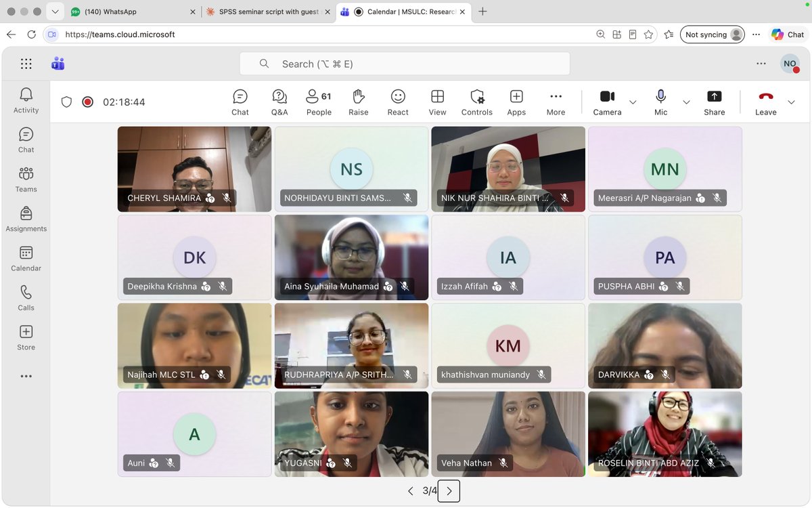Select the Calendar MSULC browser tab

pyautogui.click(x=405, y=12)
